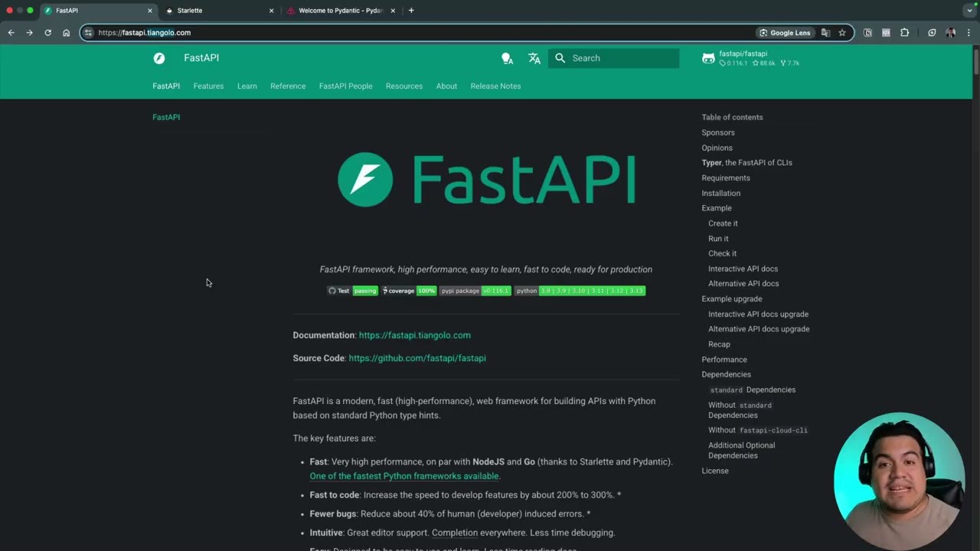This screenshot has width=980, height=551.
Task: Open the Chrome three-dot menu
Action: click(x=969, y=33)
